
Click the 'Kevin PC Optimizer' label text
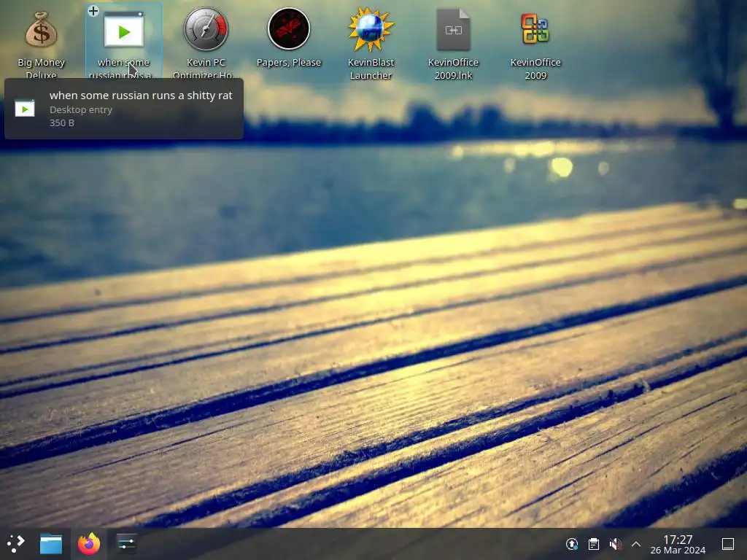click(x=206, y=69)
